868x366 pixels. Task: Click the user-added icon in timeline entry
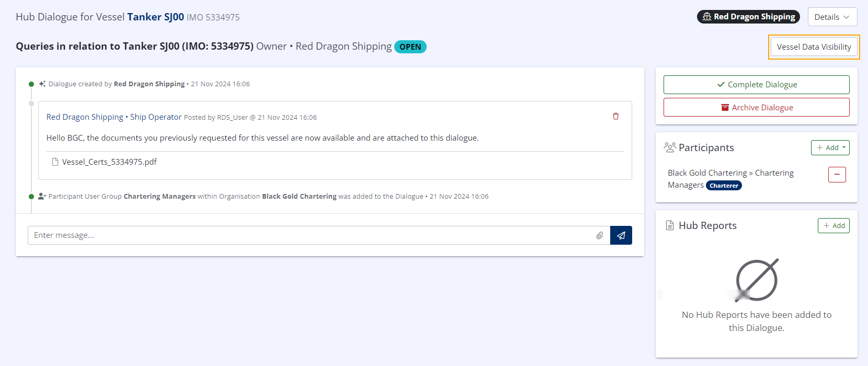pos(42,197)
